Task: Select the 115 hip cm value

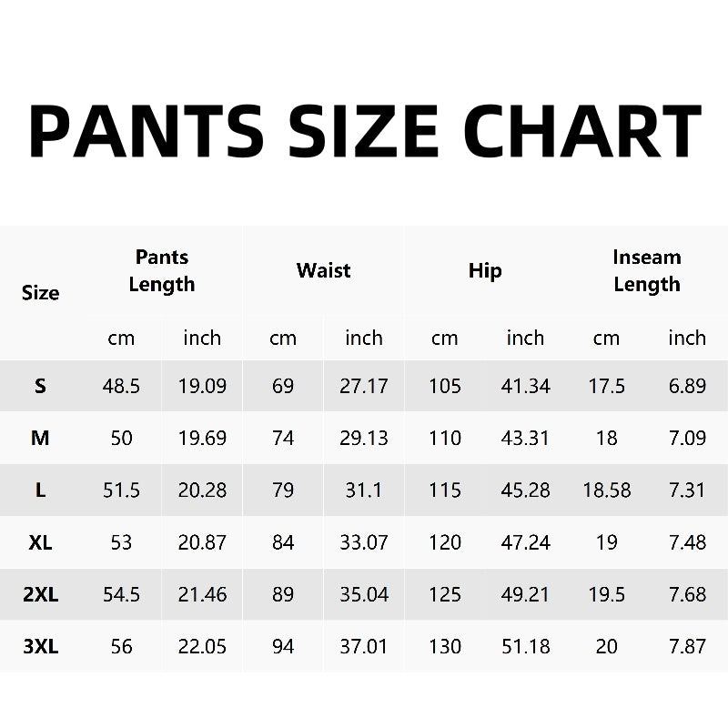Action: [x=445, y=490]
